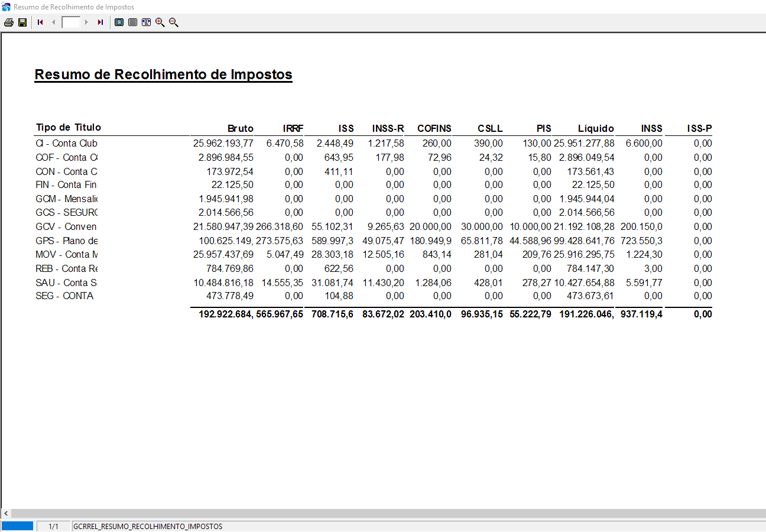Select the 'SEG - CONTA' row label
766x532 pixels.
tap(64, 296)
